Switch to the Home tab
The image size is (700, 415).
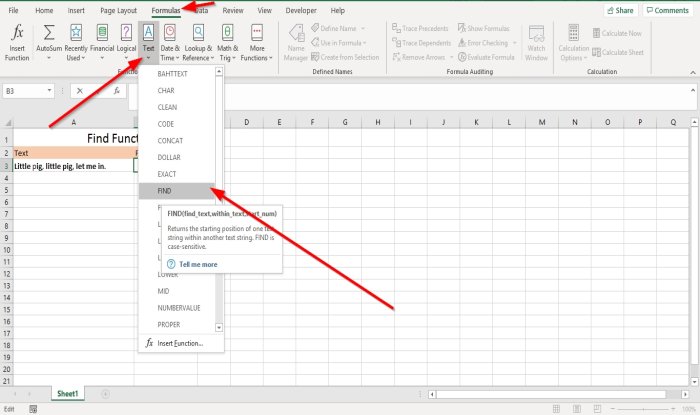click(44, 10)
